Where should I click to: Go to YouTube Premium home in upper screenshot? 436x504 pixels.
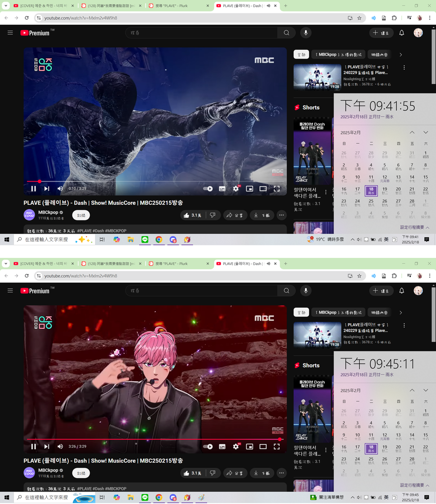35,33
